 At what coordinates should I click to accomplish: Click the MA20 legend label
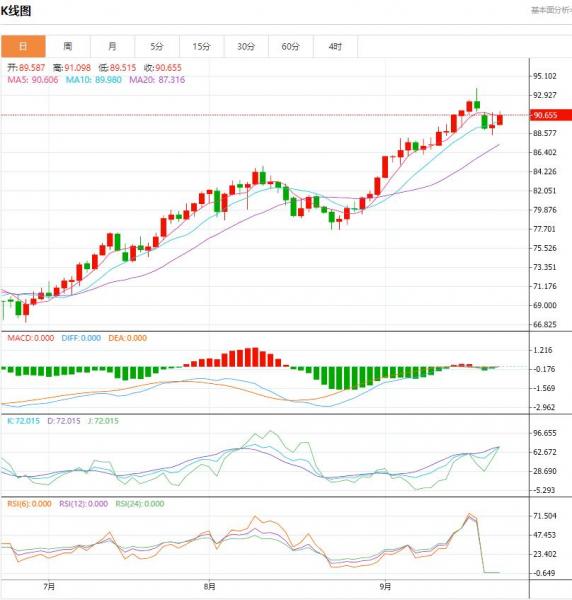coord(157,80)
